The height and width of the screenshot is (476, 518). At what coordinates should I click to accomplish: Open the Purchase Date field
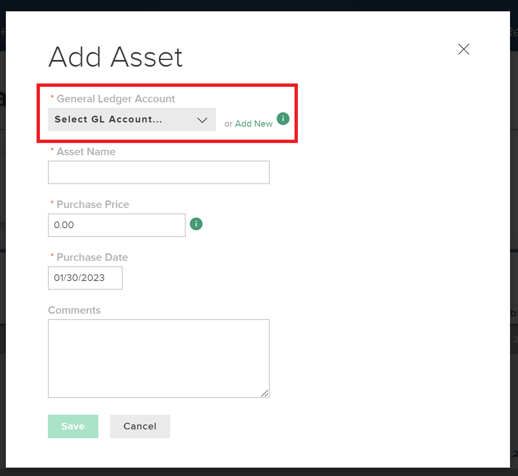pos(85,278)
